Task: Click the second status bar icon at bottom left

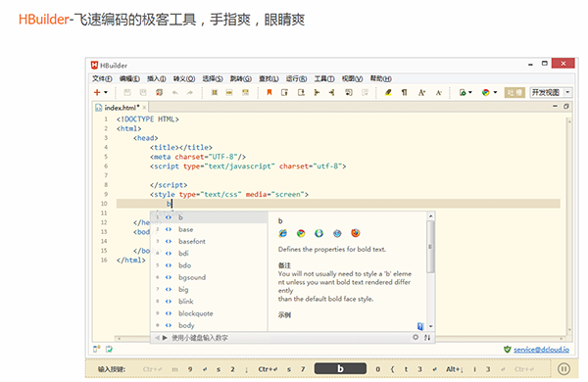Action: 109,349
